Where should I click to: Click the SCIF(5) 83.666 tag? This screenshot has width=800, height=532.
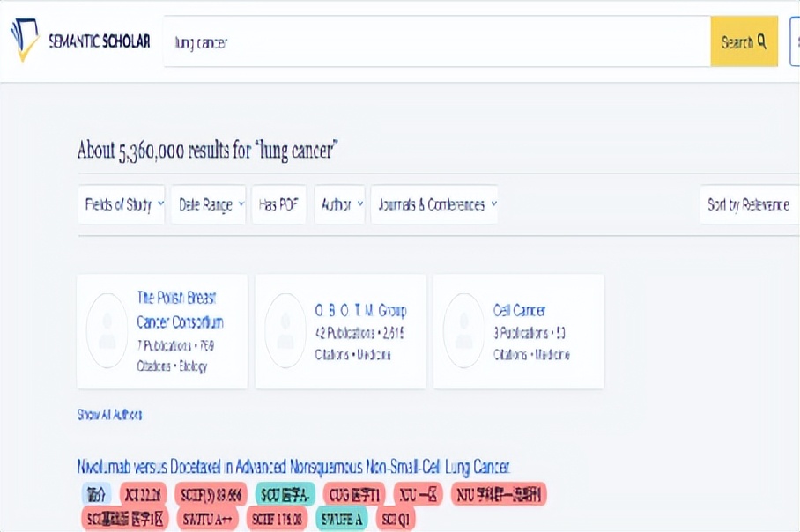[211, 494]
